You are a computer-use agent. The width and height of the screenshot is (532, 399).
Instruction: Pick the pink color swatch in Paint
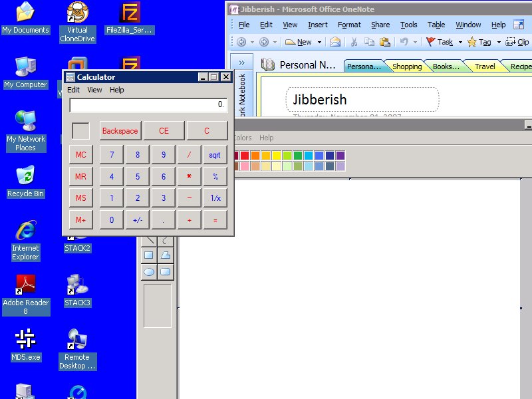pyautogui.click(x=245, y=166)
